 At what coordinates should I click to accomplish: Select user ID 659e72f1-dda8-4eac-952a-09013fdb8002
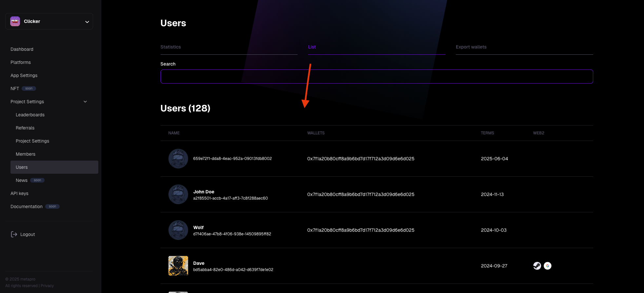[x=233, y=159]
